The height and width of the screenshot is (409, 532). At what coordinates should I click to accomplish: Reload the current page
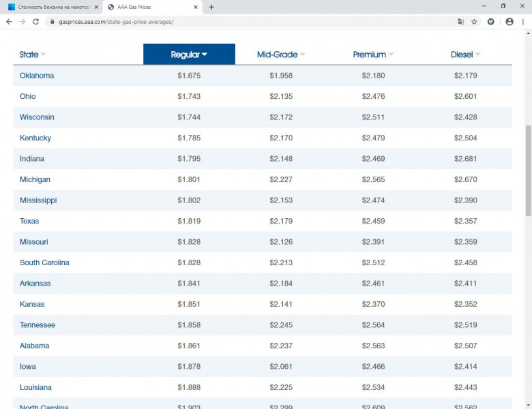coord(35,22)
